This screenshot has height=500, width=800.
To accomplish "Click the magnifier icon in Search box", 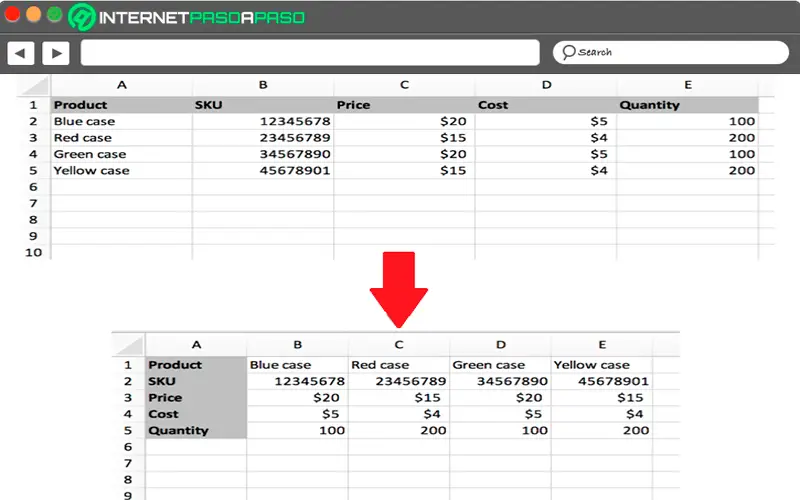I will point(568,52).
